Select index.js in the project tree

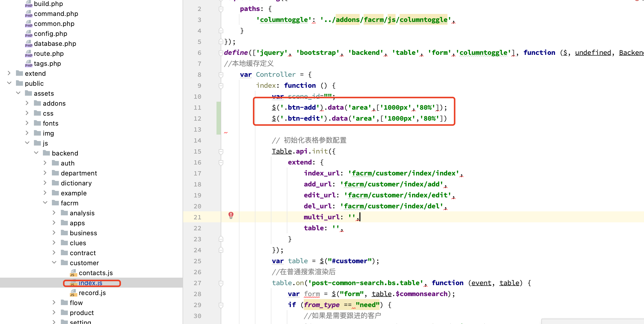(90, 283)
